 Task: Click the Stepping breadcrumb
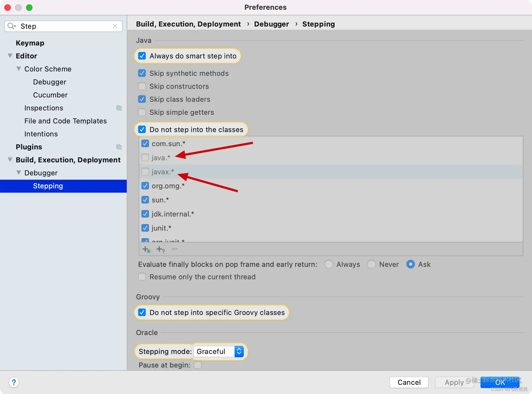click(x=318, y=24)
